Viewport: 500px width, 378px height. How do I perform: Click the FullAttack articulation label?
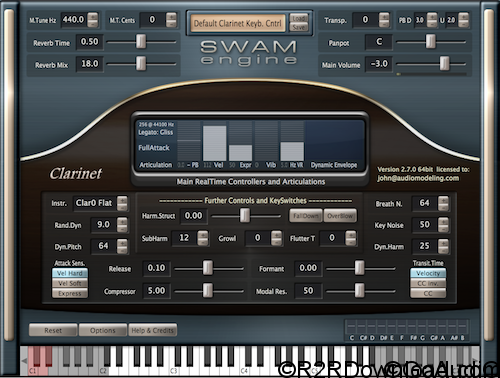154,148
